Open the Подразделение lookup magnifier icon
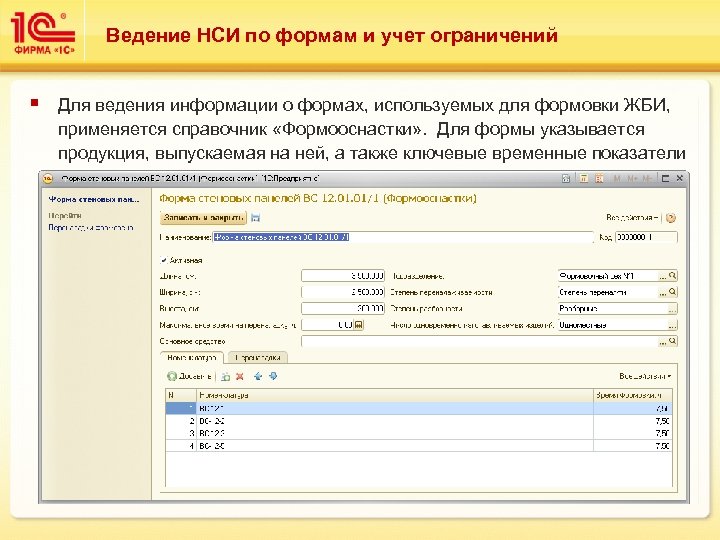The image size is (720, 540). (673, 276)
